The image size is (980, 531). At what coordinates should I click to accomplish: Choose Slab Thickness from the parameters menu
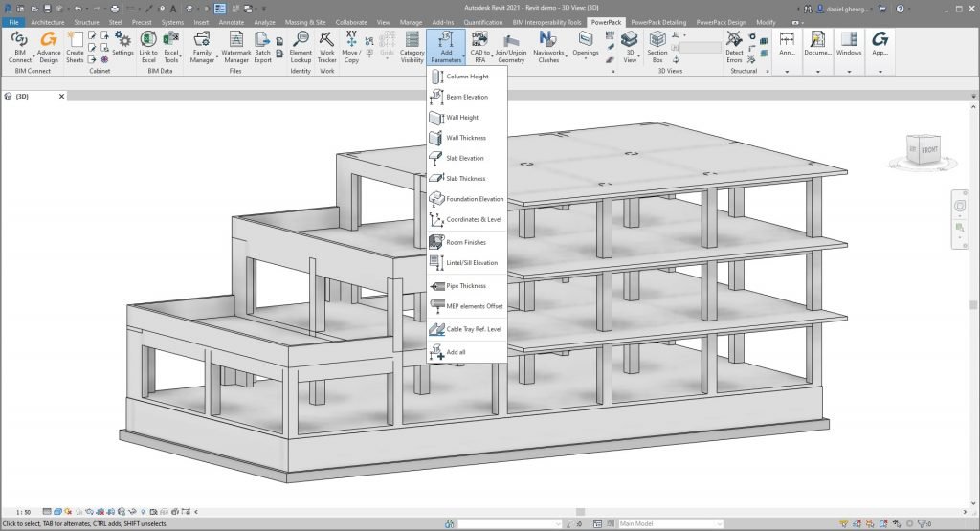click(467, 178)
